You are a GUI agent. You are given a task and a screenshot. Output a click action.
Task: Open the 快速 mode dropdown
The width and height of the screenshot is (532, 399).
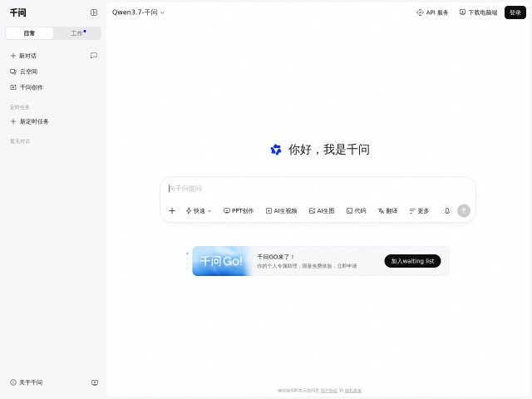tap(199, 211)
